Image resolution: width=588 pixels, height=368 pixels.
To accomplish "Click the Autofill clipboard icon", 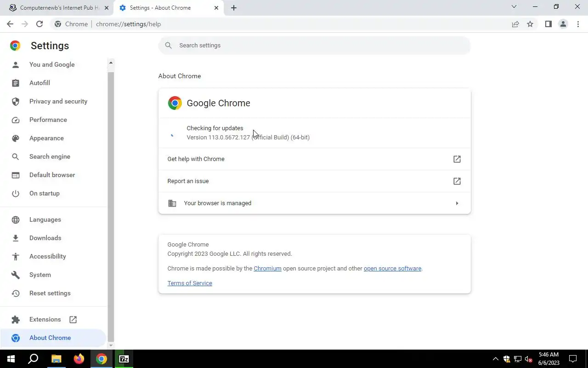I will 16,83.
